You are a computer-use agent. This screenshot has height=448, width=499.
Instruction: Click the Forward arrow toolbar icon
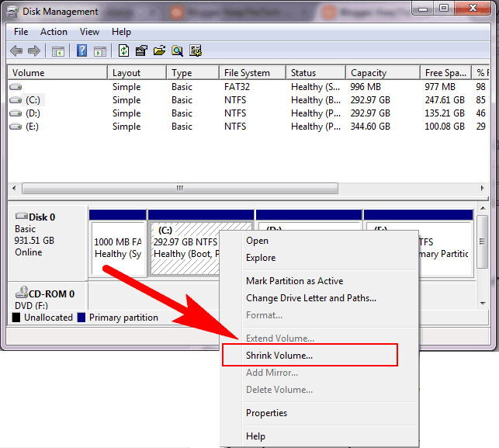point(34,50)
